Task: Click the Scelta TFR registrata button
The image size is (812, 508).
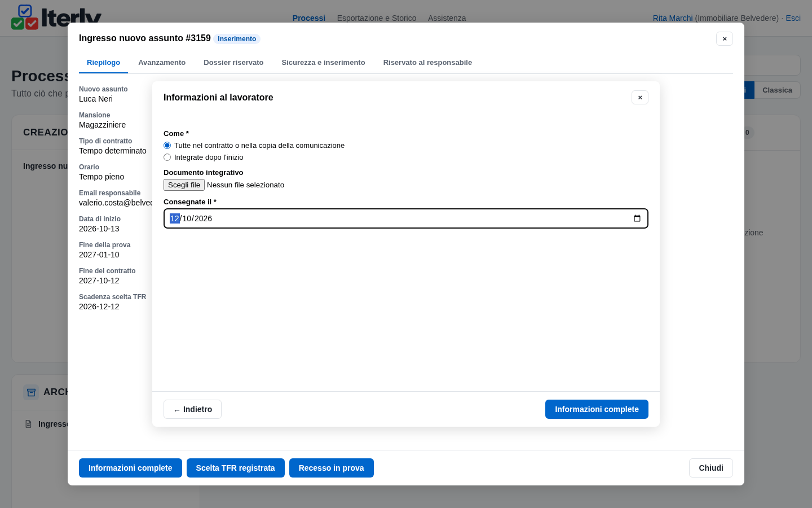Action: 235,468
